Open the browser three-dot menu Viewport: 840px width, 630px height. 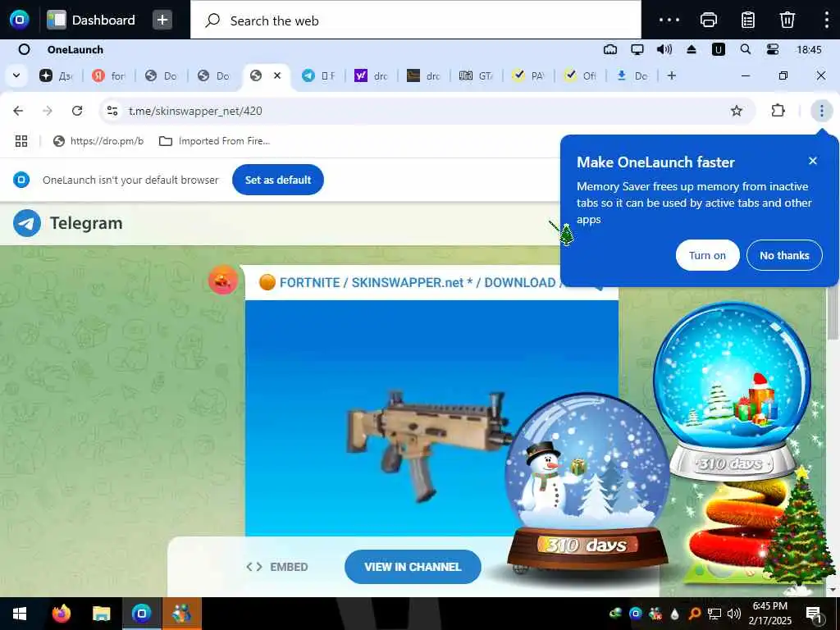[821, 111]
